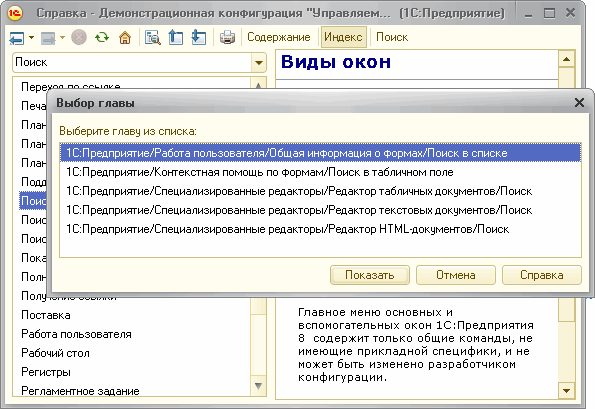Go to the help home page icon
Viewport: 595px width, 409px height.
125,37
